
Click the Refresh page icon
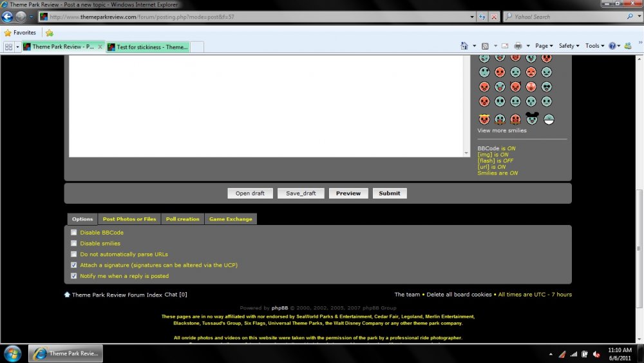coord(482,17)
